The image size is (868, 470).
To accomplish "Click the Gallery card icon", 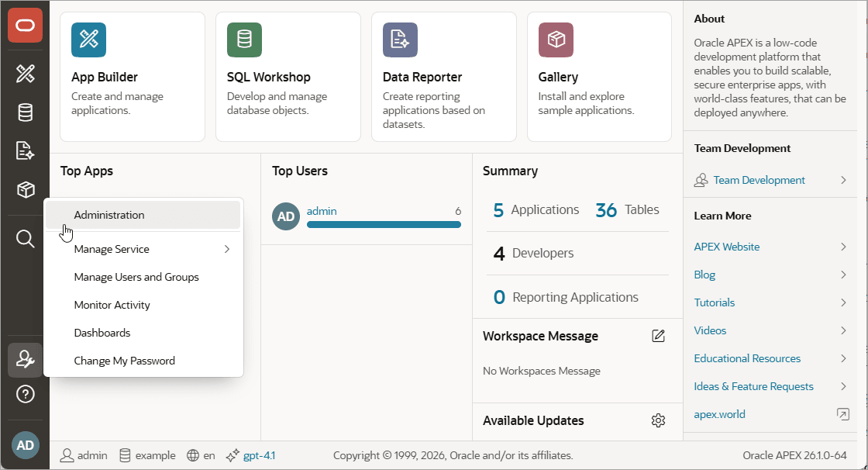I will [x=556, y=40].
